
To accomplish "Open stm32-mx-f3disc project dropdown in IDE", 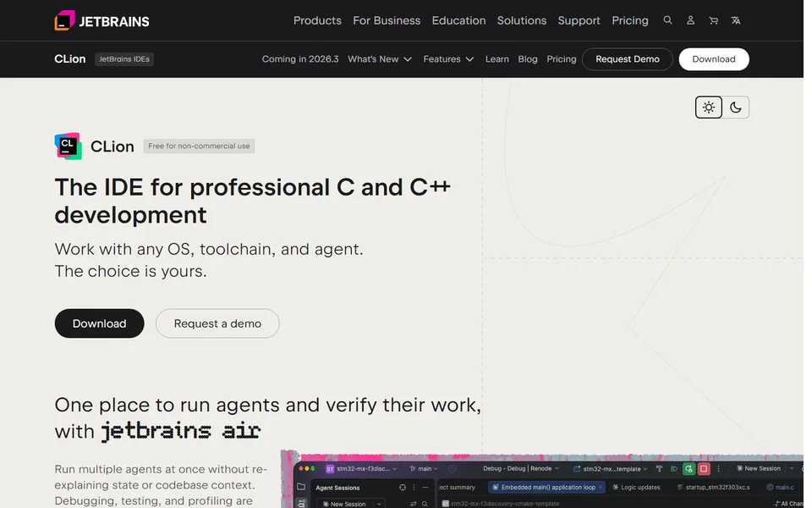I will 361,468.
